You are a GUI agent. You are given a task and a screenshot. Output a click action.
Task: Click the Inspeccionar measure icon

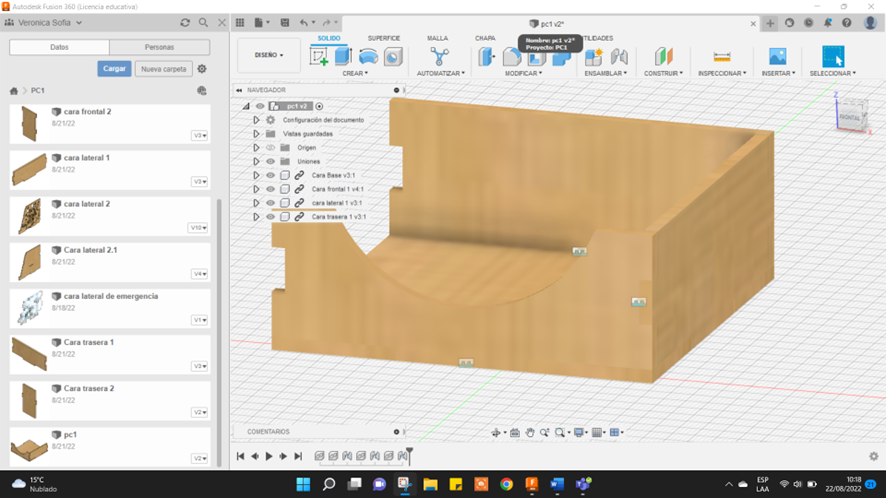722,57
